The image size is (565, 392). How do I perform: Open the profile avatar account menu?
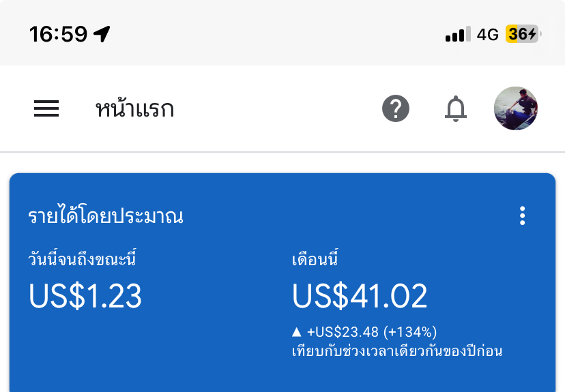(x=516, y=108)
